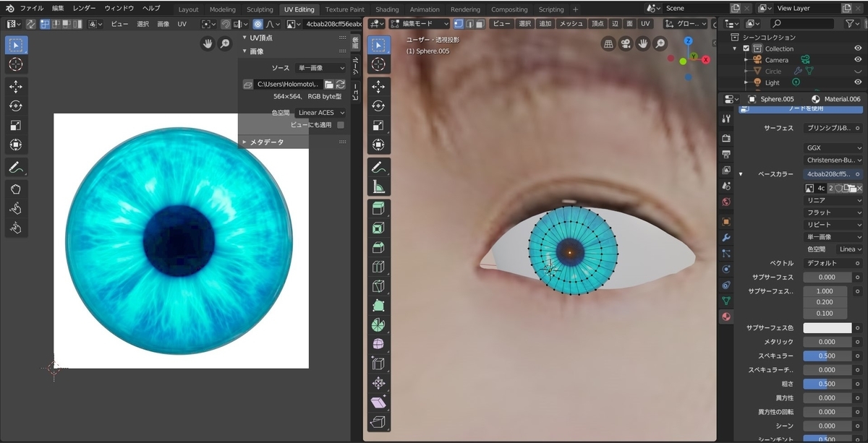The height and width of the screenshot is (443, 868).
Task: Open the GGX distribution dropdown
Action: (x=833, y=148)
